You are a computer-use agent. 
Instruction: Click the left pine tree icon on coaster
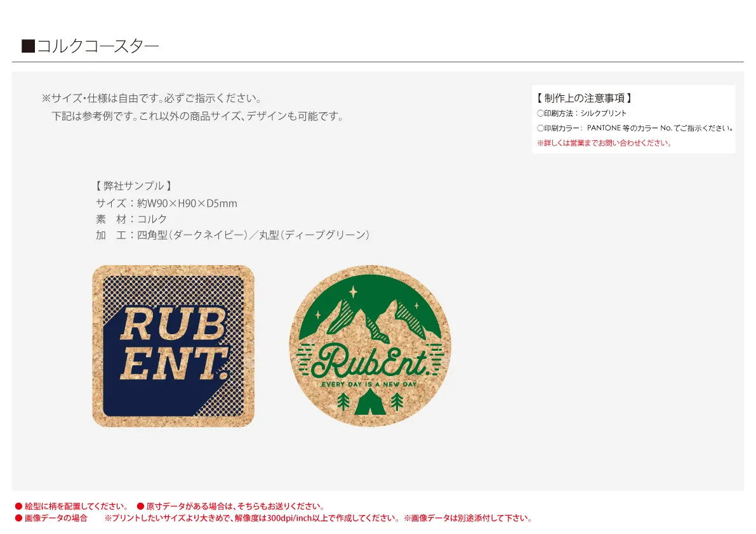click(343, 402)
